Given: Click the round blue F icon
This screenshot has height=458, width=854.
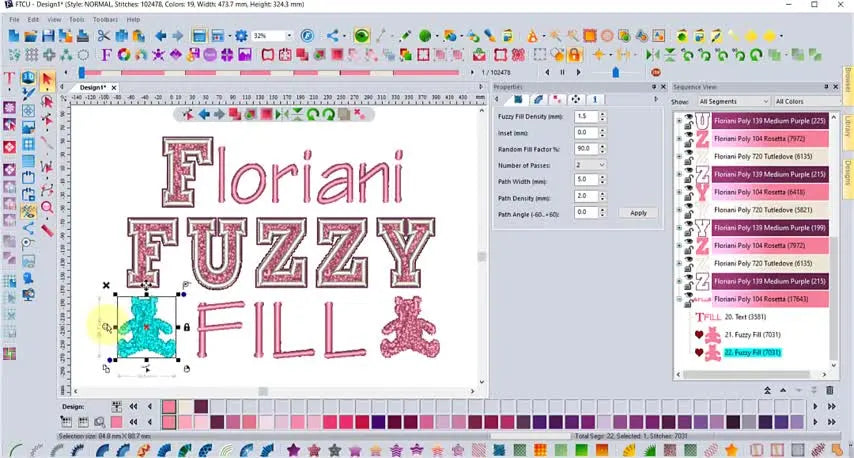Looking at the screenshot, I should point(307,36).
